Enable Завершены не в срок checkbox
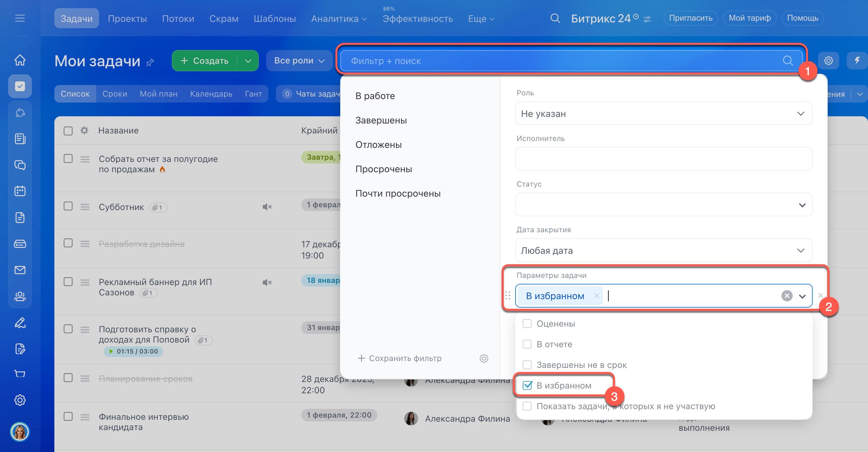 [527, 365]
